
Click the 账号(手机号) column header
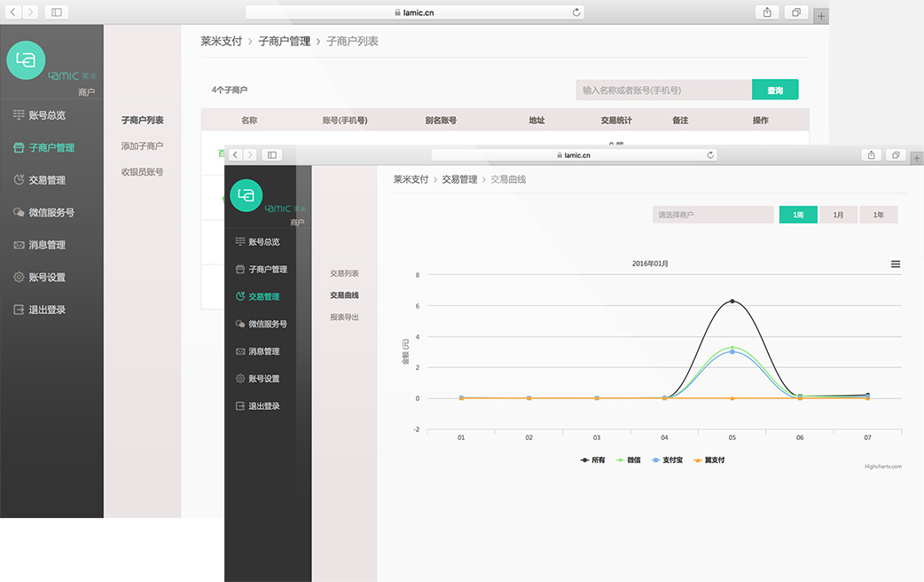345,121
